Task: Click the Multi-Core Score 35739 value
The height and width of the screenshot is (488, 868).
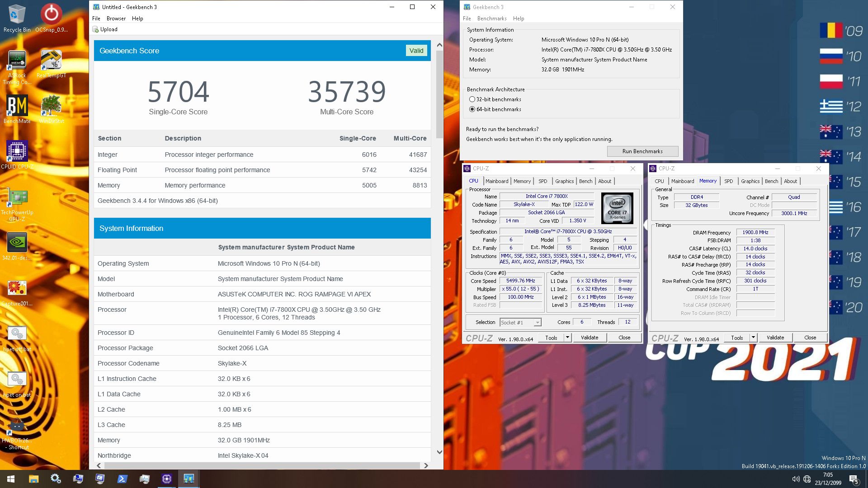Action: click(x=347, y=92)
